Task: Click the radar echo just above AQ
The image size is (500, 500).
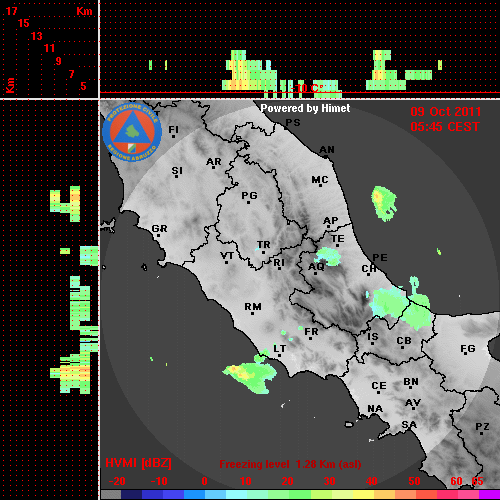Action: [x=328, y=256]
